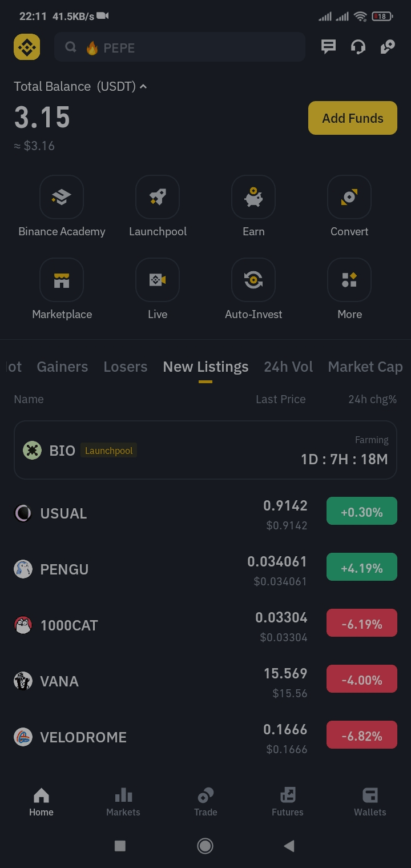Expand the More services grid
This screenshot has width=411, height=868.
tap(349, 280)
